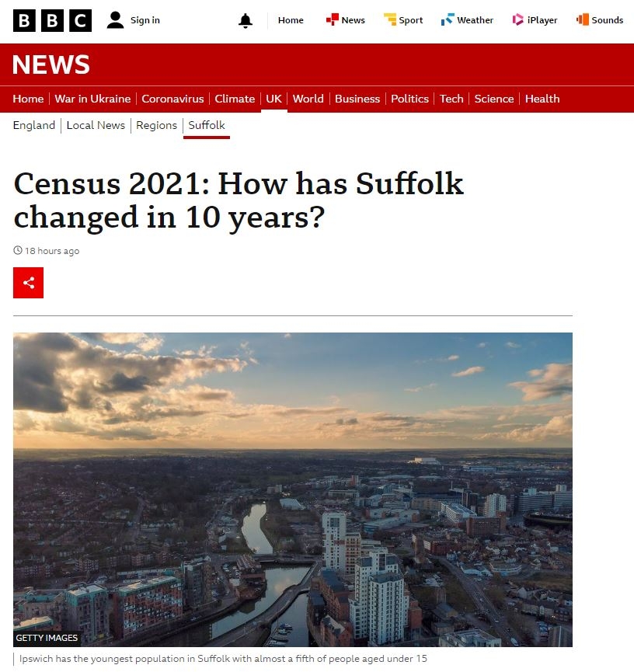Image resolution: width=634 pixels, height=672 pixels.
Task: Open BBC Sounds
Action: pyautogui.click(x=600, y=20)
